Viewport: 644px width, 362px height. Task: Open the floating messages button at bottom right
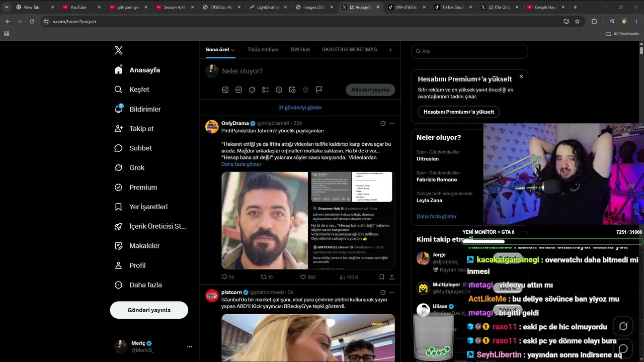[x=623, y=348]
